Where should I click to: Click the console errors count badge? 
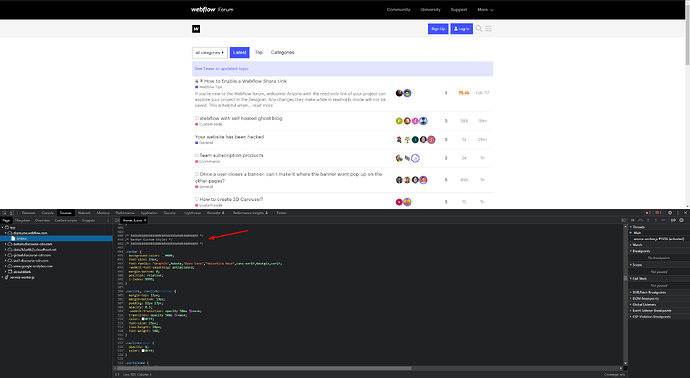(x=648, y=213)
